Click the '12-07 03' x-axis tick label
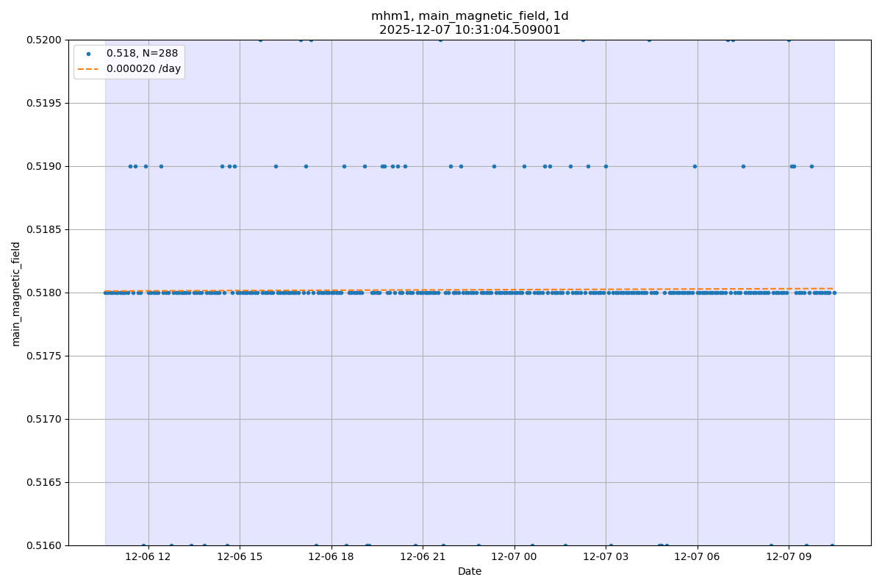882x588 pixels. 606,557
